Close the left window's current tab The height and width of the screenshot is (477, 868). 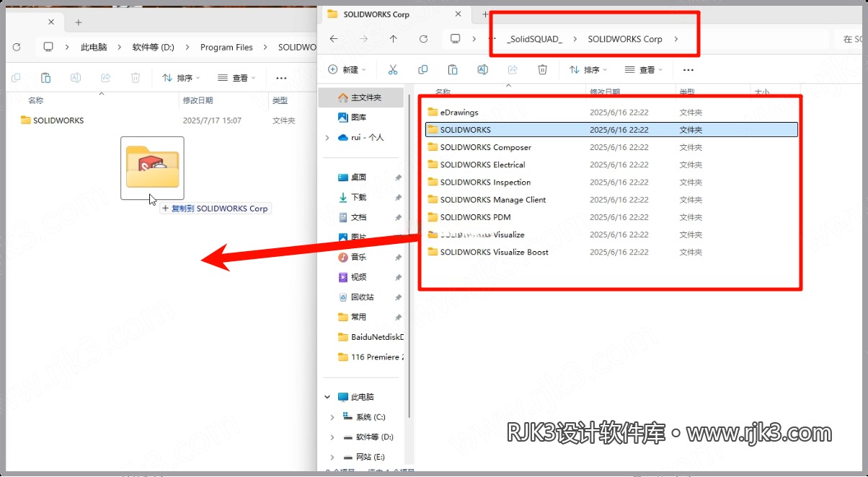50,22
